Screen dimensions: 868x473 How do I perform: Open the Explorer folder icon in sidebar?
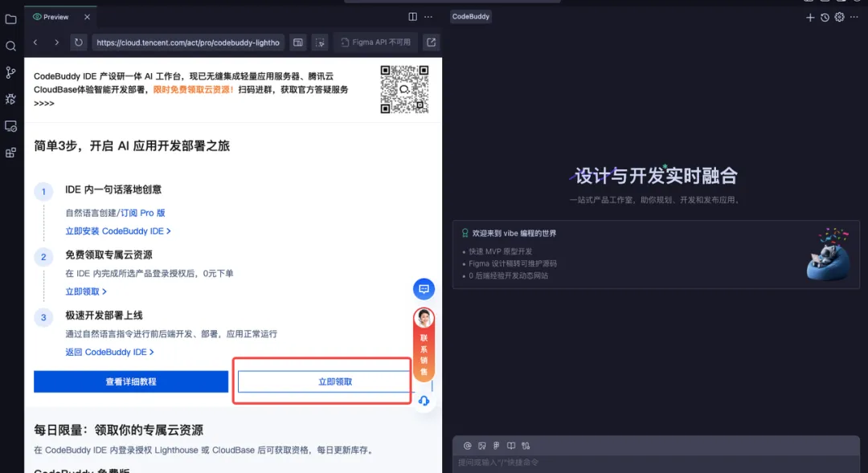10,19
